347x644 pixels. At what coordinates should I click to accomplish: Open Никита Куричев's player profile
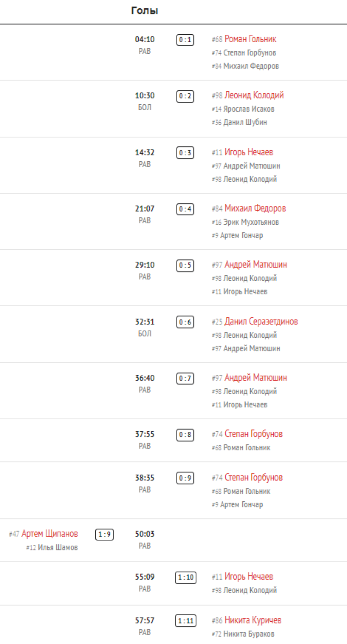253,620
